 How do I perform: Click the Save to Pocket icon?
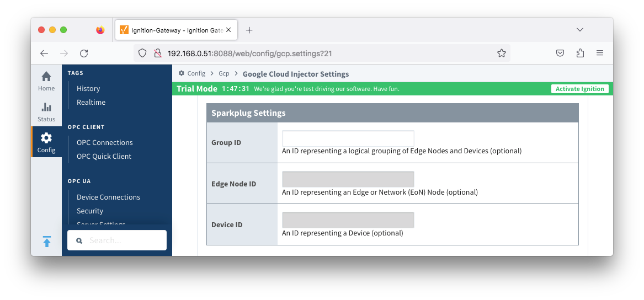[x=560, y=53]
